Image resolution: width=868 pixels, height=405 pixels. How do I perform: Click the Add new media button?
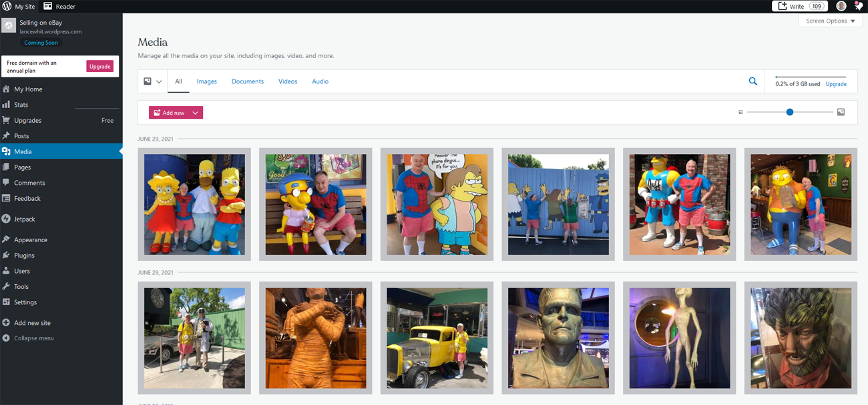coord(169,113)
